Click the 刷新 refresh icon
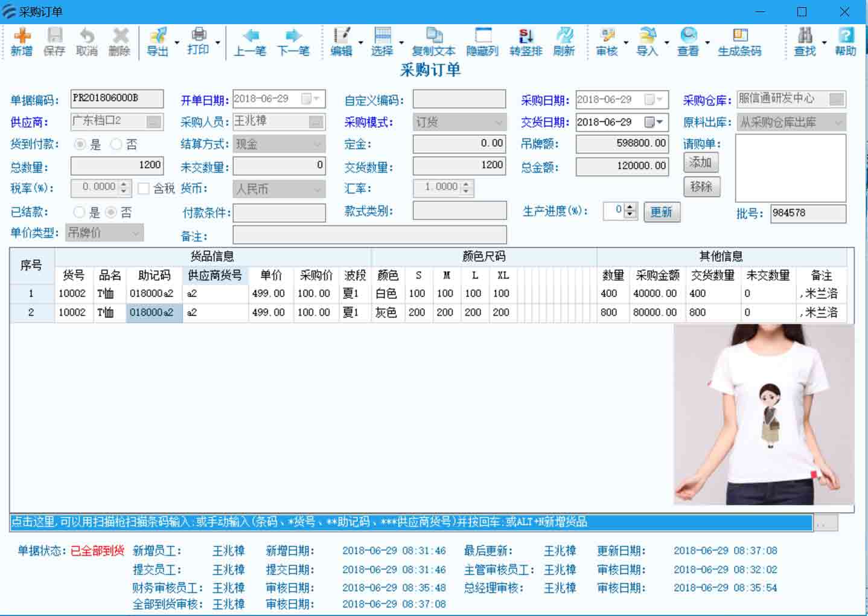This screenshot has height=616, width=868. [564, 42]
